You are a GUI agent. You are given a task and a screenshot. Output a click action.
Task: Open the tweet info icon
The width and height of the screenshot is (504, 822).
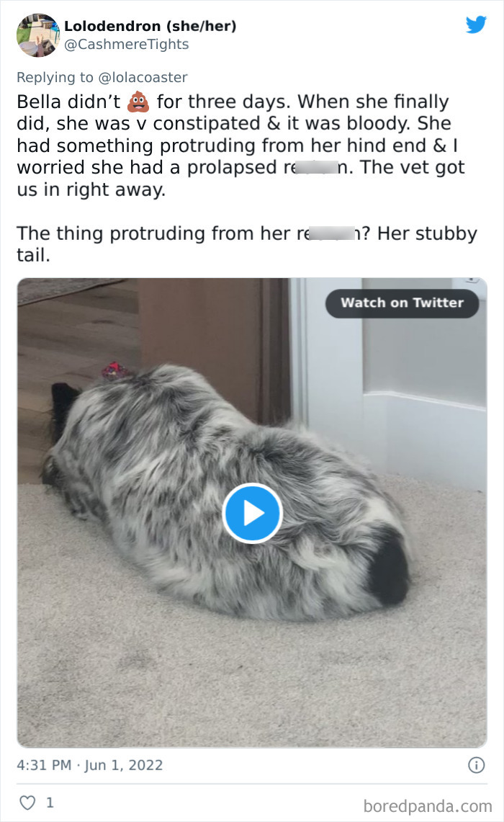point(476,765)
